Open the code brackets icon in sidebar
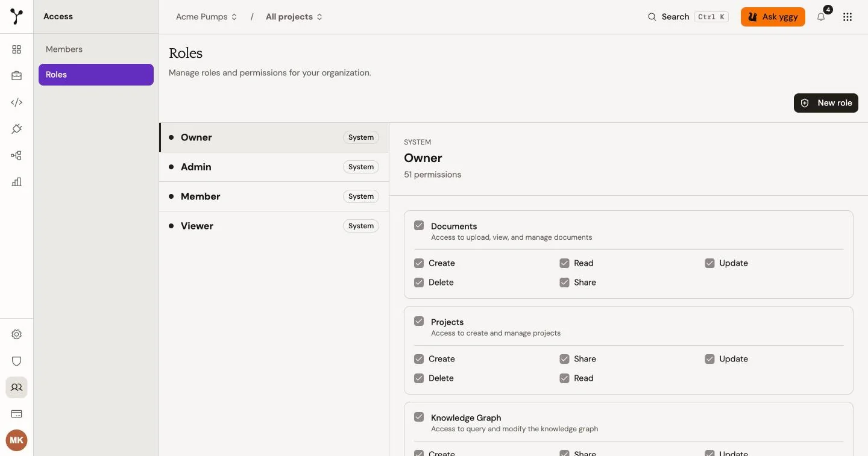 click(17, 102)
